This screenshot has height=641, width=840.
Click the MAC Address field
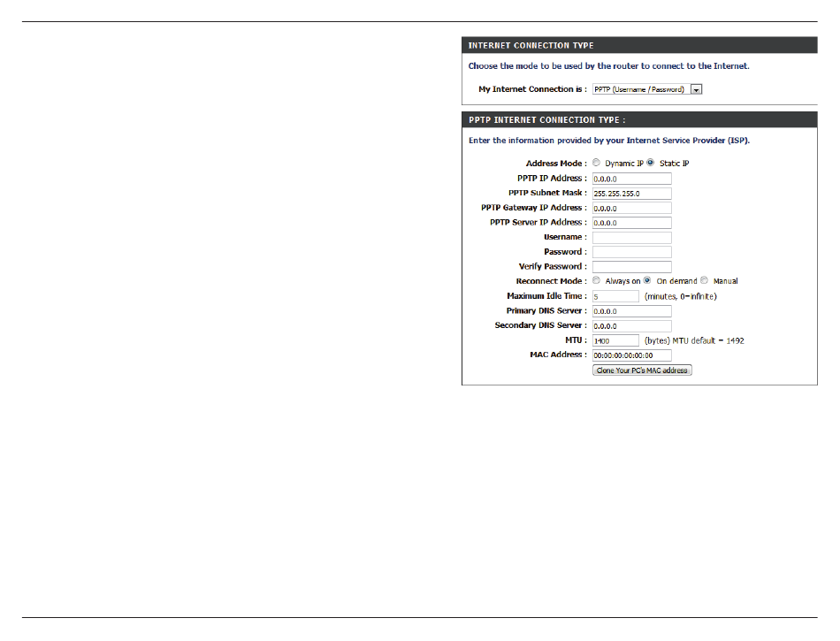pyautogui.click(x=631, y=355)
